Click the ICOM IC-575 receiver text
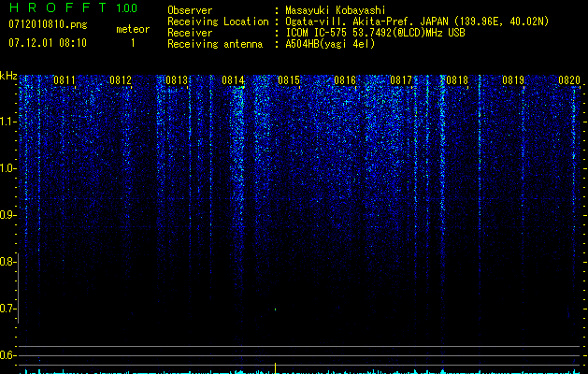Viewport: 588px width, 374px height. point(375,33)
